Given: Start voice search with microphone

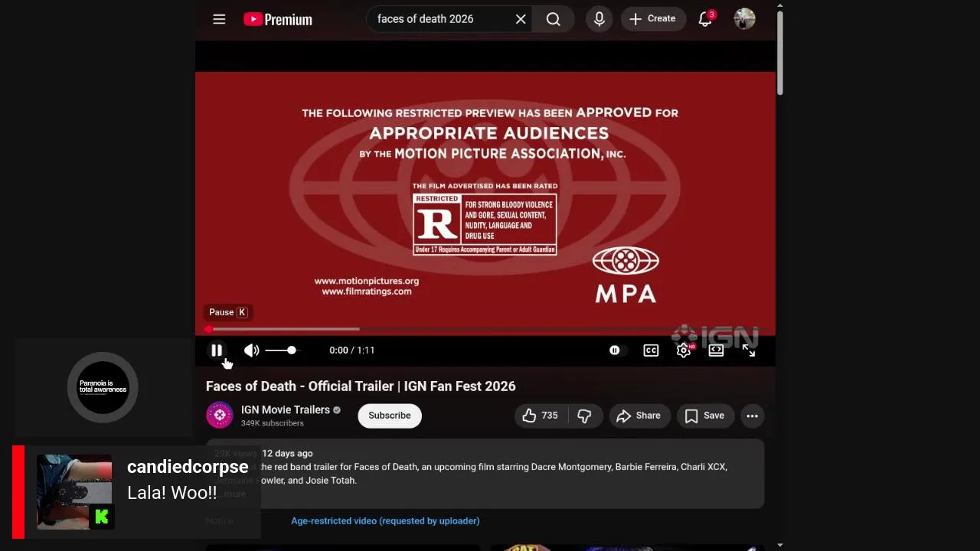Looking at the screenshot, I should tap(599, 19).
